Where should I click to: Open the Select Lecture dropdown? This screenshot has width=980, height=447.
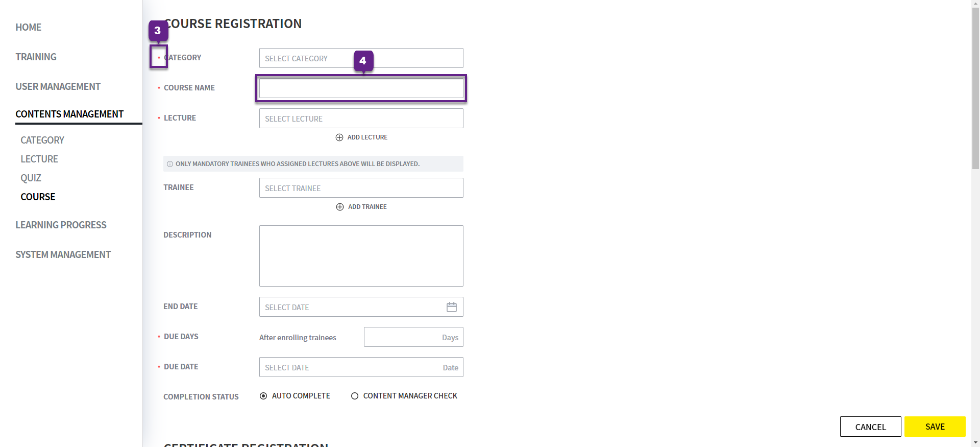point(361,119)
